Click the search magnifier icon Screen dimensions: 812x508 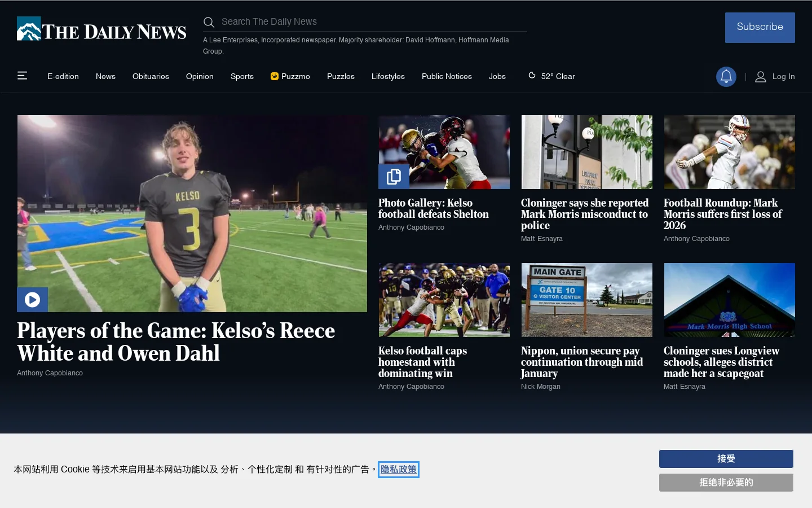pyautogui.click(x=209, y=22)
